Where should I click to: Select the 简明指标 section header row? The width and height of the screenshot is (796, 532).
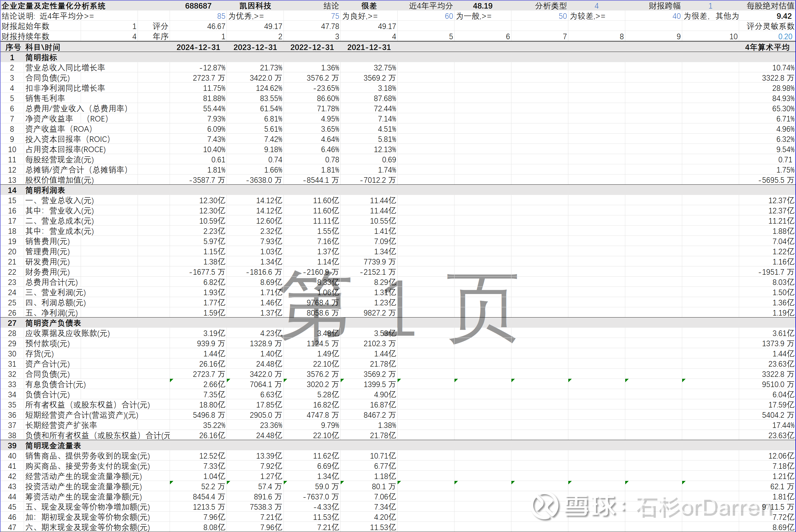(x=41, y=57)
